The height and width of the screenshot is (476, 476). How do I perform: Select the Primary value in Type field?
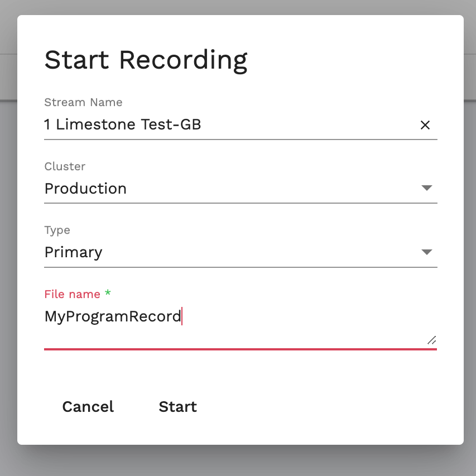(74, 253)
